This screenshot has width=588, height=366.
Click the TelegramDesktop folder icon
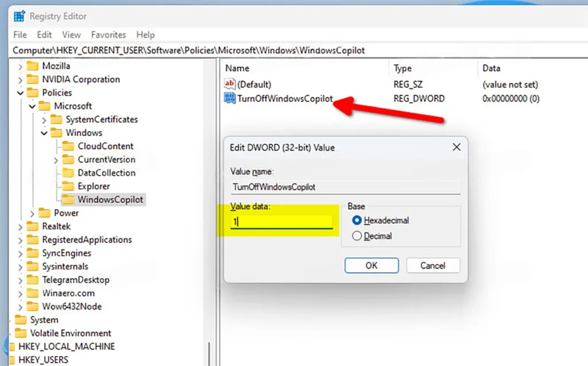pos(33,280)
